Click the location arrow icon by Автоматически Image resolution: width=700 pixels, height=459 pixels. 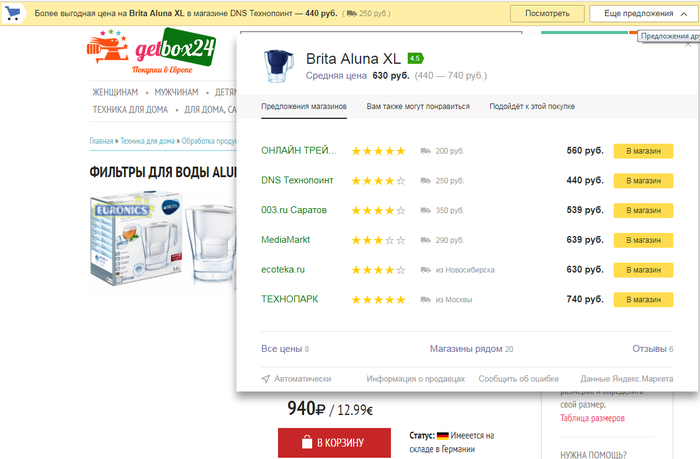coord(266,379)
